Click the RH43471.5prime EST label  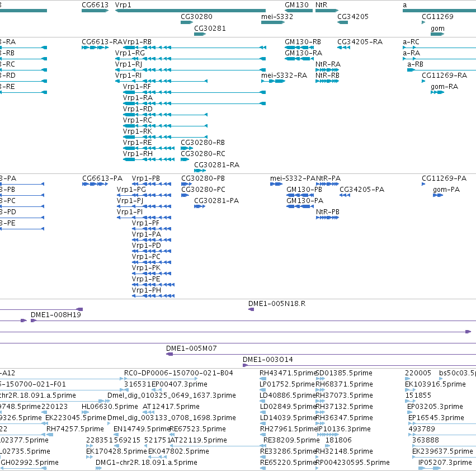pos(288,373)
